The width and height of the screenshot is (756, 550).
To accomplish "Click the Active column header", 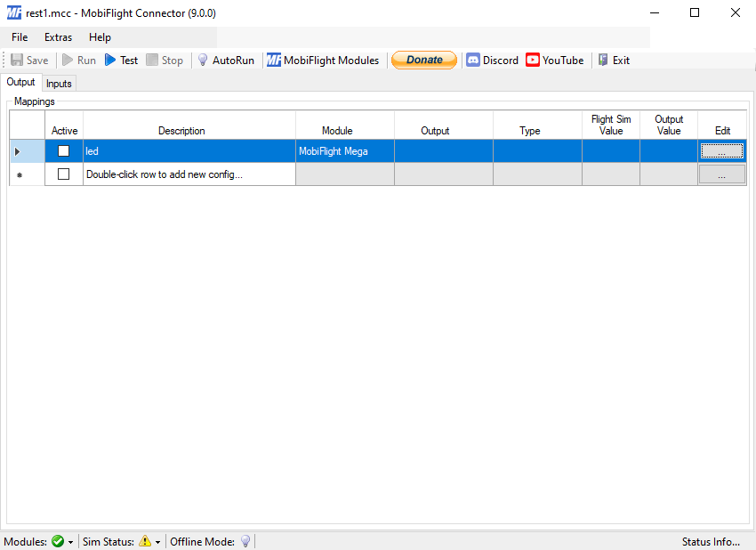I will click(64, 125).
